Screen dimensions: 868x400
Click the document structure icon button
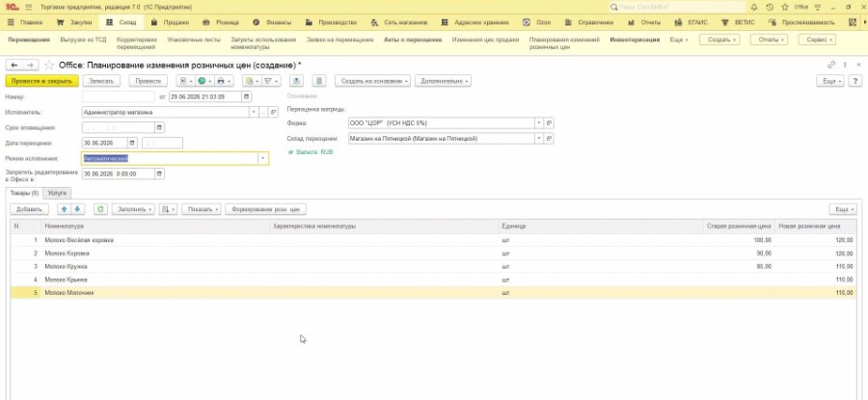[x=318, y=81]
